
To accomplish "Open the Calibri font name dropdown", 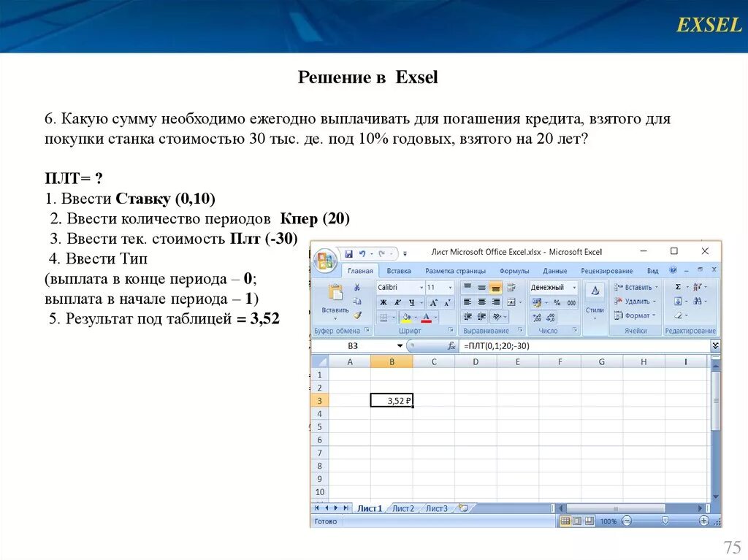I will pos(421,287).
